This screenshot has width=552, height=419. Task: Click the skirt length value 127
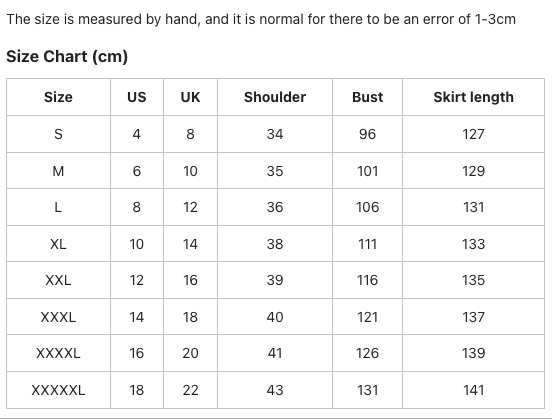point(473,134)
